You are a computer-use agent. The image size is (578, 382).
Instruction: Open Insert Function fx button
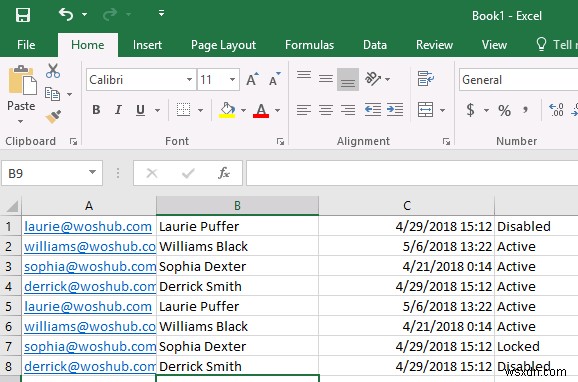224,173
